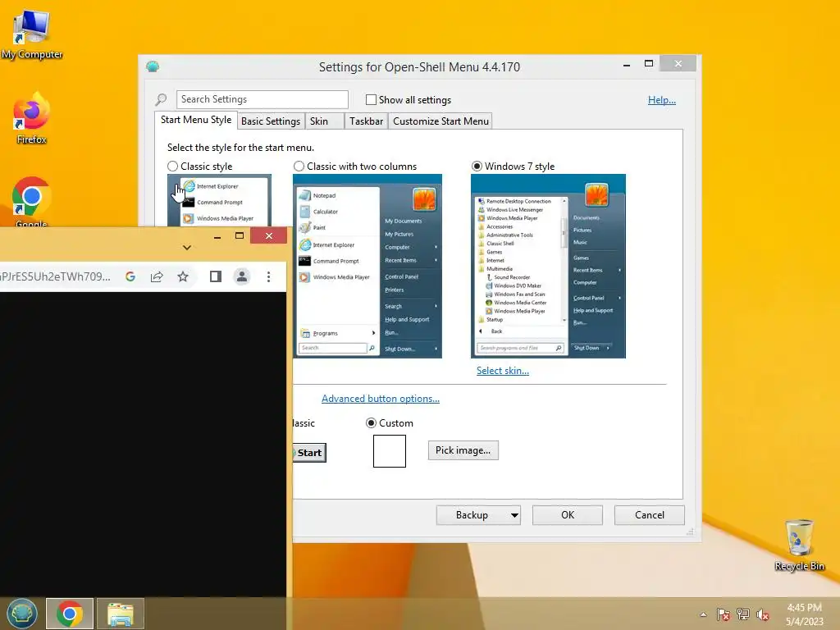The width and height of the screenshot is (840, 630).
Task: Open the Customize Start Menu tab
Action: click(x=441, y=121)
